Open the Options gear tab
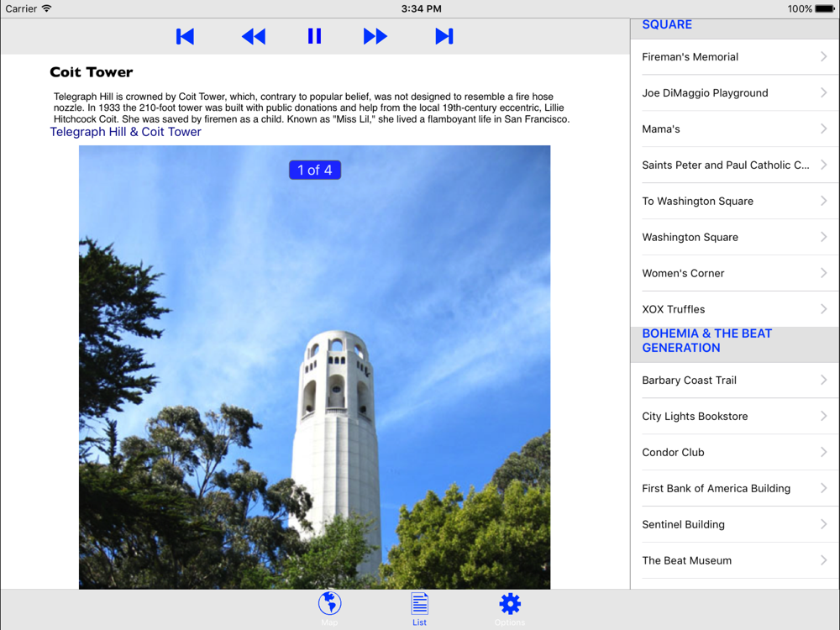This screenshot has width=840, height=630. tap(510, 608)
